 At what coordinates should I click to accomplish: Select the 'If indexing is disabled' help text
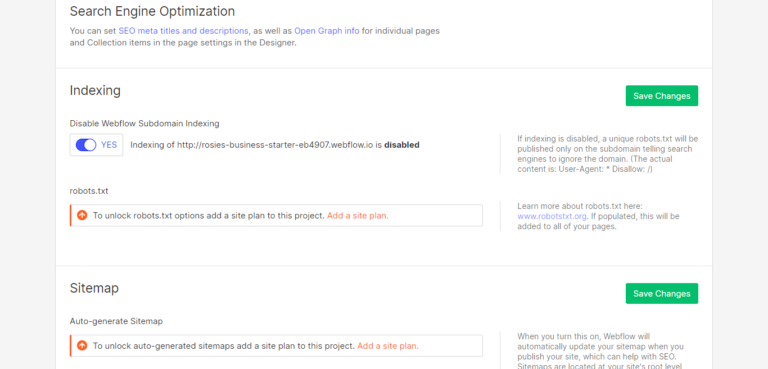pos(608,154)
